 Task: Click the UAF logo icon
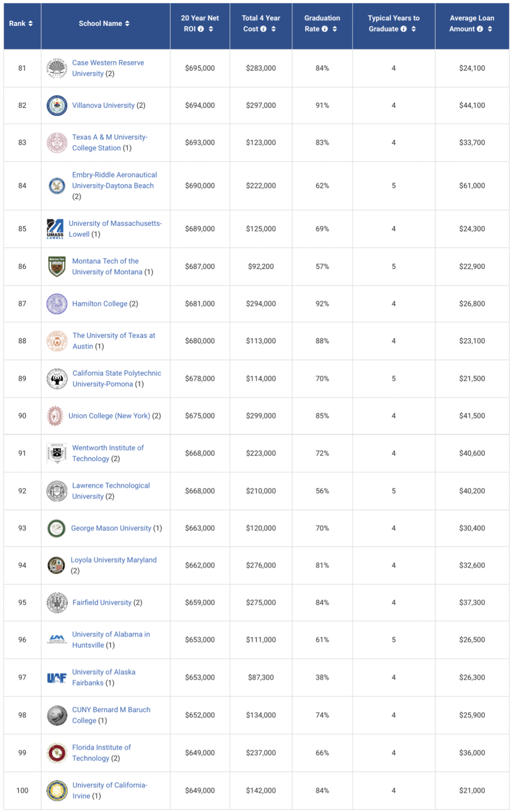point(57,678)
